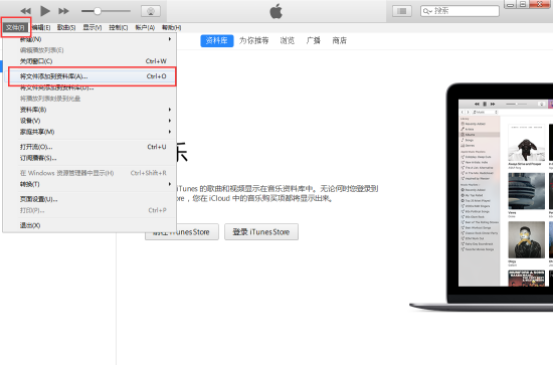The height and width of the screenshot is (365, 554).
Task: Open the 显示(V) menu
Action: point(92,27)
